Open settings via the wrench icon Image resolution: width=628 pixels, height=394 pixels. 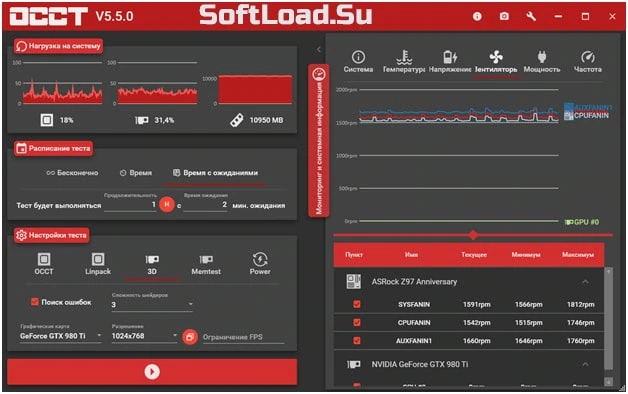pyautogui.click(x=531, y=16)
